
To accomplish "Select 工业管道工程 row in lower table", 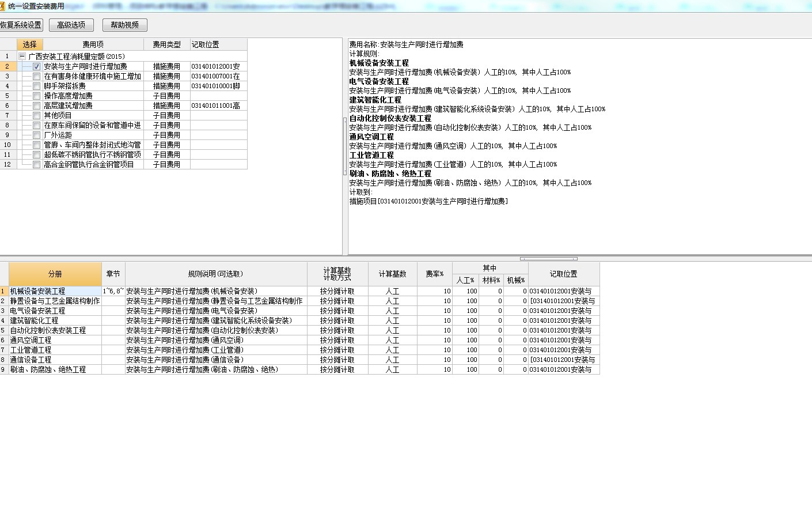I will [55, 350].
